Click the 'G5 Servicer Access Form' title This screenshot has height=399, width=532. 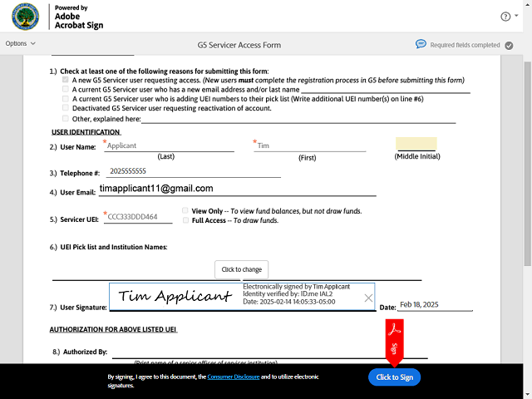(239, 45)
